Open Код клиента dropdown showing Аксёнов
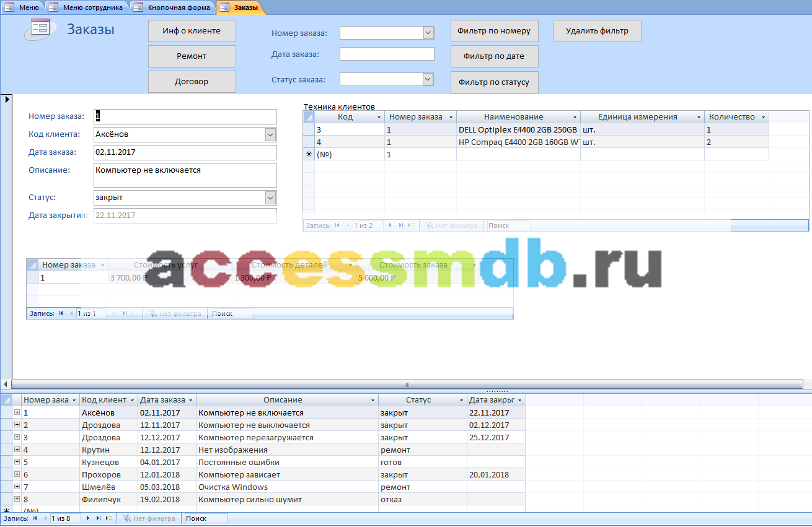 click(x=270, y=134)
